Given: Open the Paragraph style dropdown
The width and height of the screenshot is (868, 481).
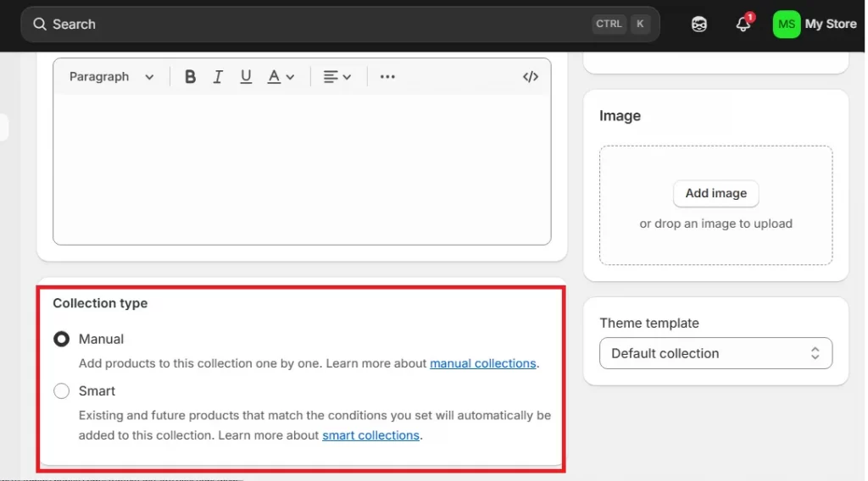Looking at the screenshot, I should pos(111,77).
